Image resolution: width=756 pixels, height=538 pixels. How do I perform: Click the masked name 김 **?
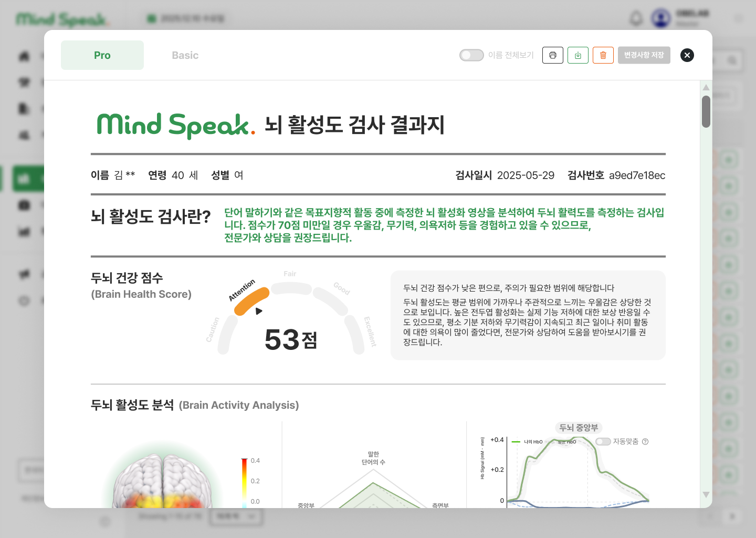(x=125, y=175)
